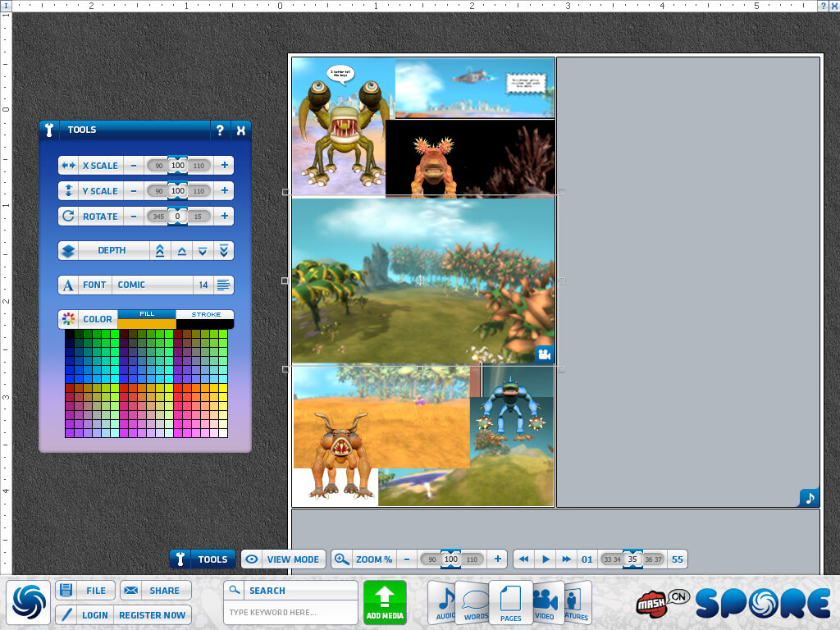
Task: Open the Pages media tab
Action: click(510, 603)
